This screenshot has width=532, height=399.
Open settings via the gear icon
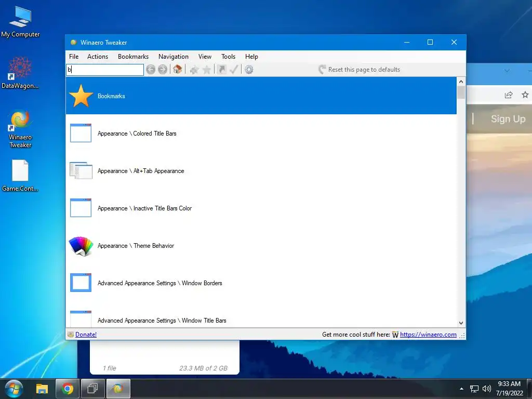coord(249,70)
